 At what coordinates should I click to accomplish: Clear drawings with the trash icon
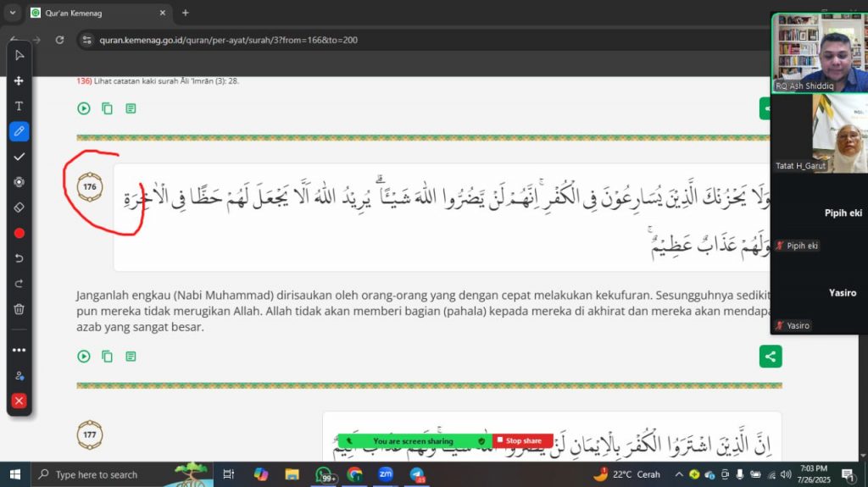point(19,309)
